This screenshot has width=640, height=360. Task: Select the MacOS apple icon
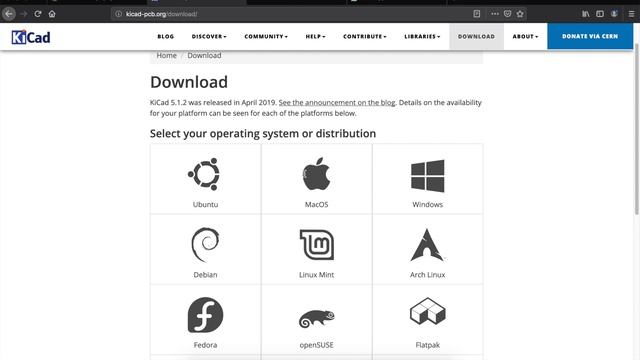click(316, 174)
